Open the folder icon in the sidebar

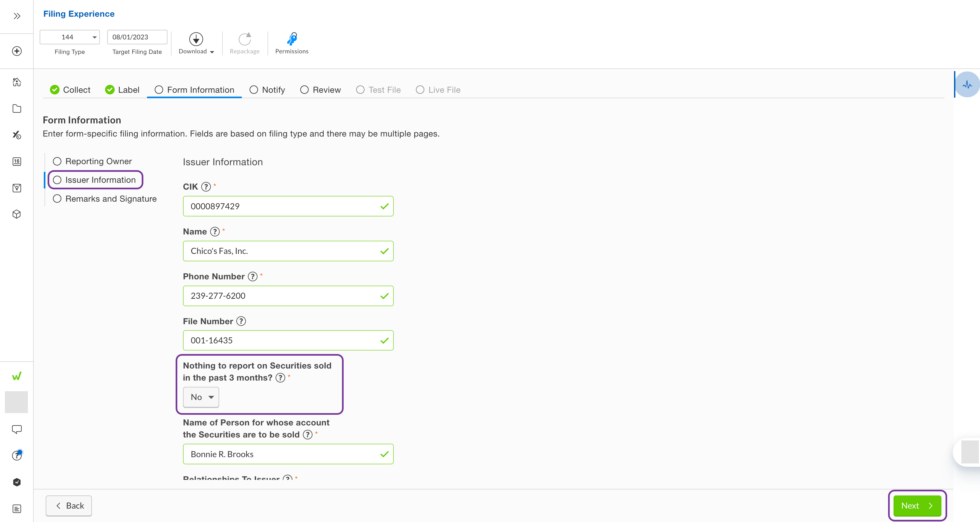click(x=16, y=108)
